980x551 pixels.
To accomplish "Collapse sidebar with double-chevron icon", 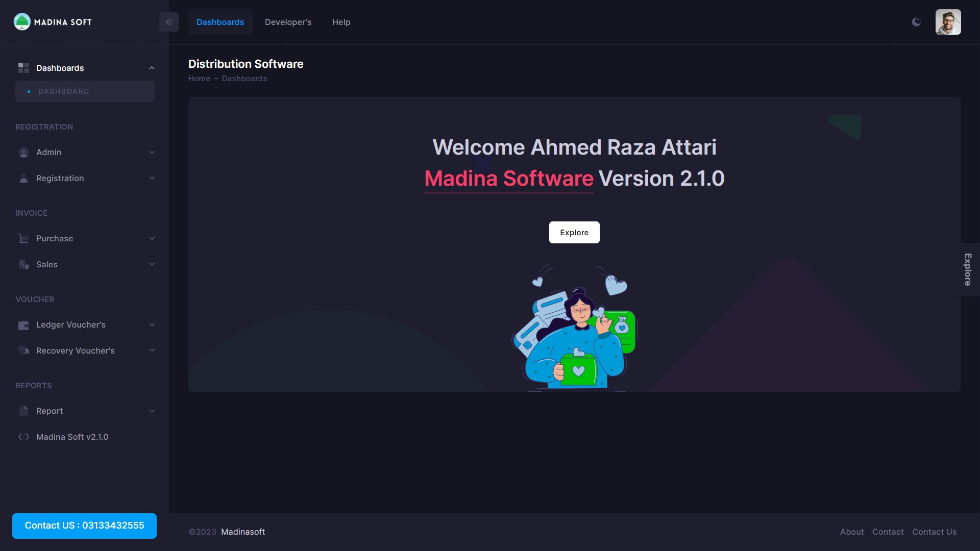I will coord(169,22).
